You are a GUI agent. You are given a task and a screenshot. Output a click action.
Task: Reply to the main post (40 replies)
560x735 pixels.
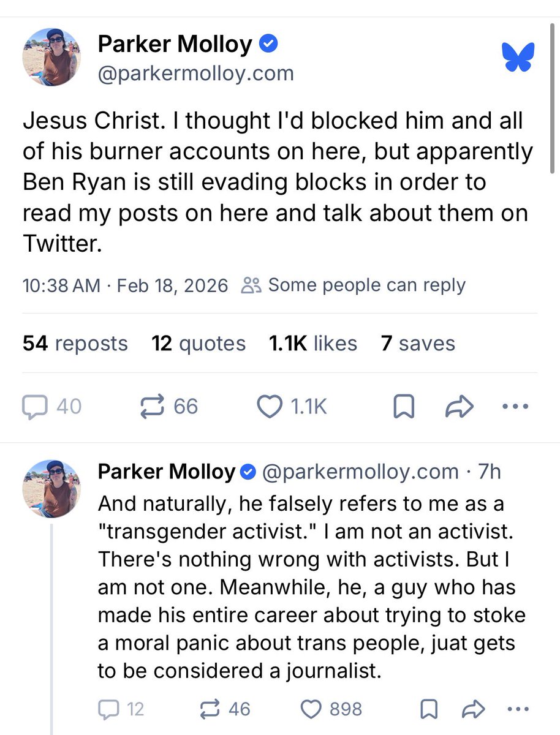pos(34,407)
